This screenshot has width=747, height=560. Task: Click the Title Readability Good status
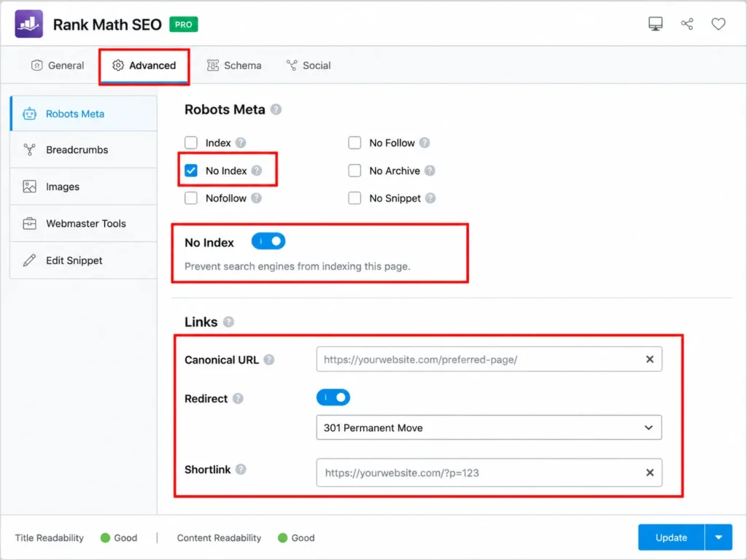pyautogui.click(x=119, y=537)
